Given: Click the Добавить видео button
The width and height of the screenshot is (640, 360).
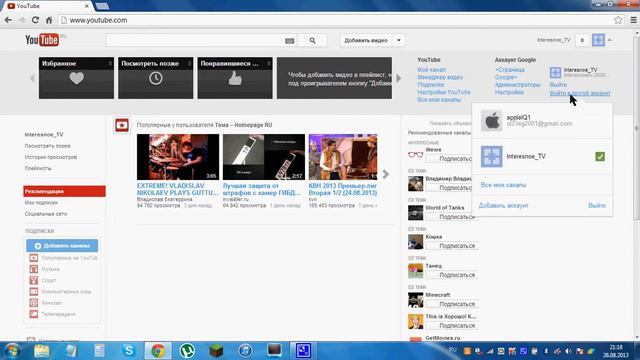Looking at the screenshot, I should (x=366, y=40).
